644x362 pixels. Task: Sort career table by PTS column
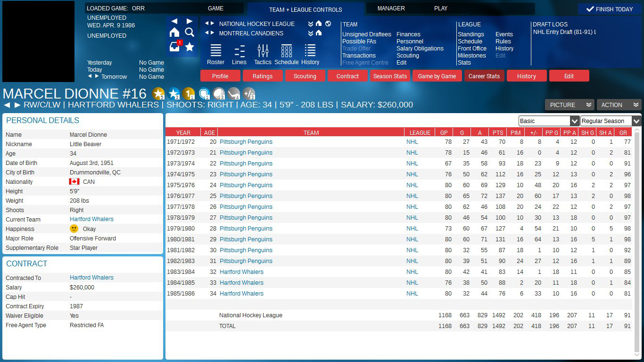pyautogui.click(x=498, y=132)
